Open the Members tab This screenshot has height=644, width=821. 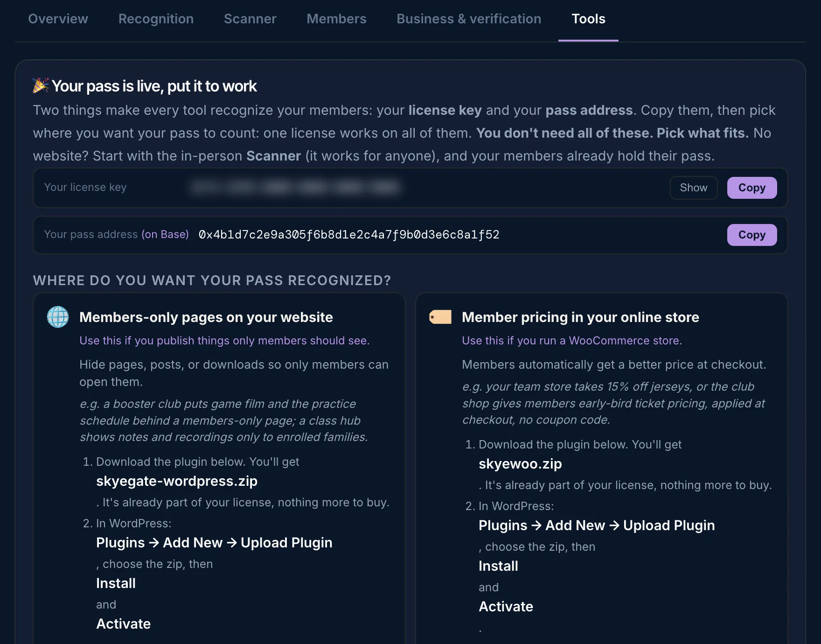(336, 19)
